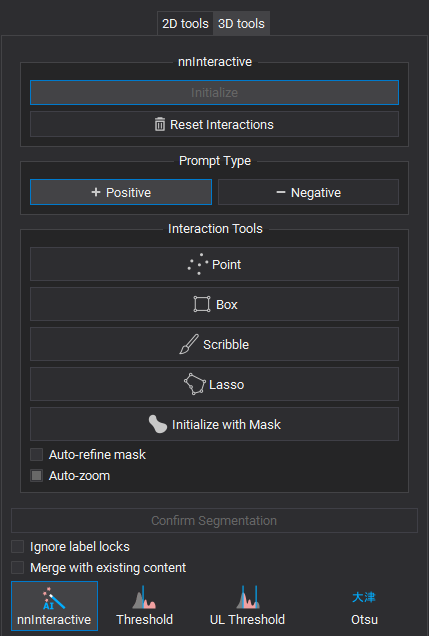Set prompt type to Negative
Screen dimensions: 429x636
point(309,192)
